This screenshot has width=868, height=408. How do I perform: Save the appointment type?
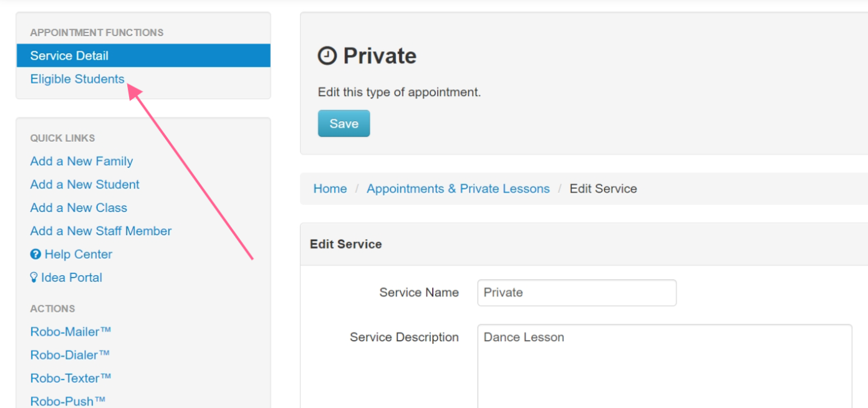click(344, 124)
